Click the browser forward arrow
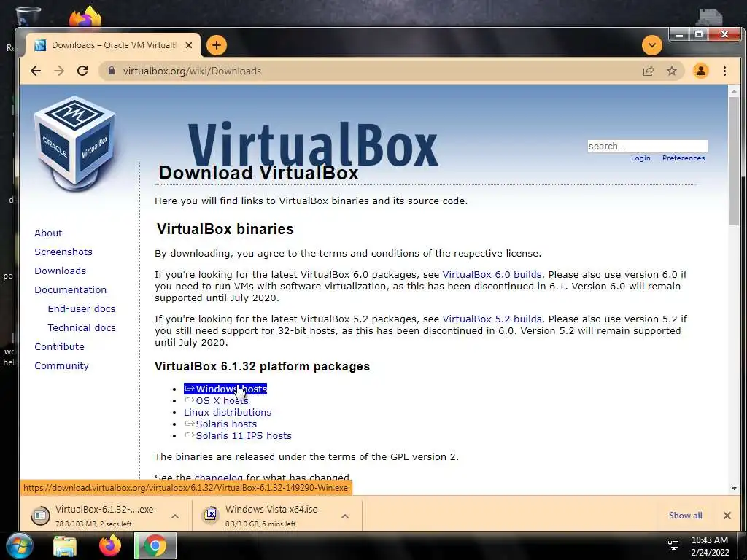Image resolution: width=747 pixels, height=560 pixels. (59, 71)
